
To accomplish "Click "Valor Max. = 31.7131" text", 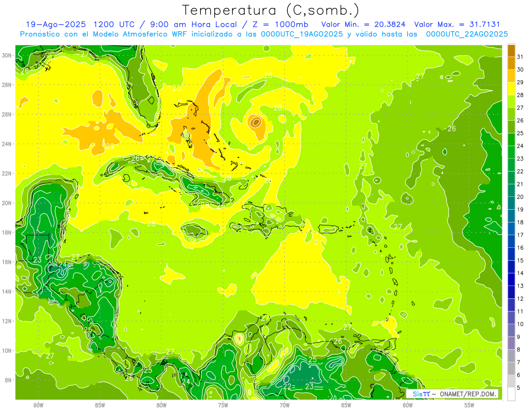I will [x=457, y=24].
